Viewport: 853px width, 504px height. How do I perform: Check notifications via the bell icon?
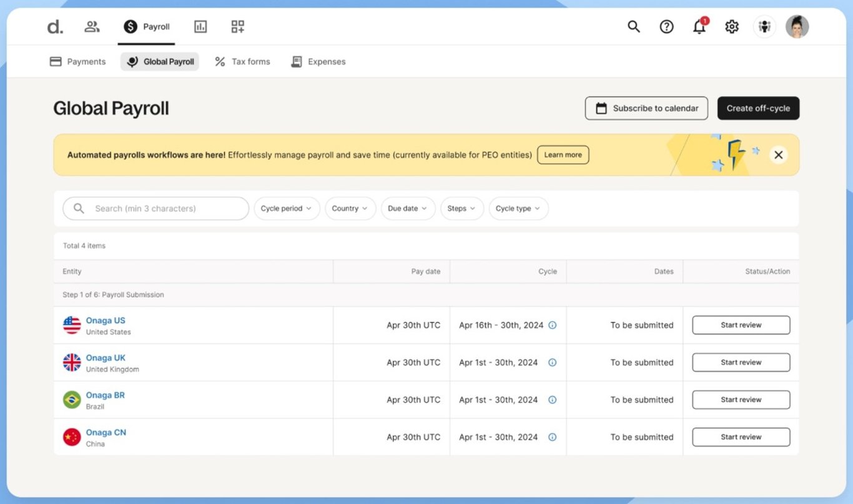tap(699, 26)
